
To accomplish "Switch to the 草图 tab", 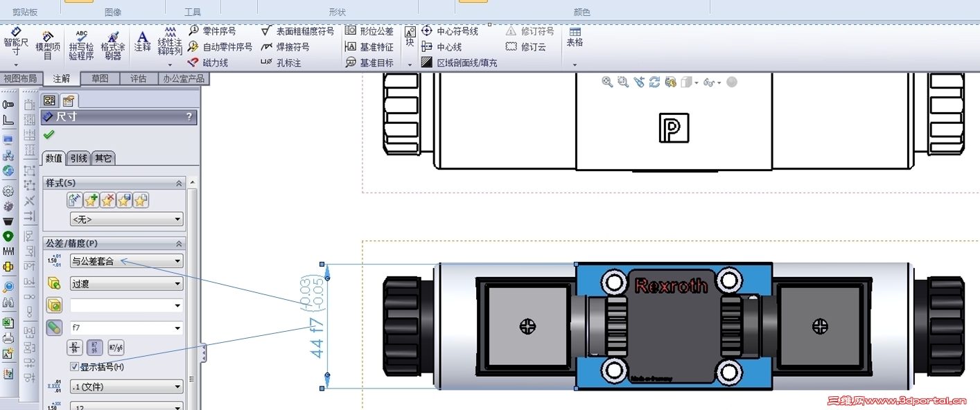I will (100, 78).
